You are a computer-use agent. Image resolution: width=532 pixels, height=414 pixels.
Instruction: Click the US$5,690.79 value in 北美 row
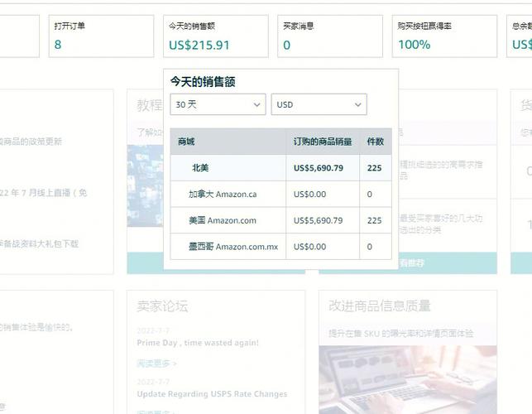319,168
